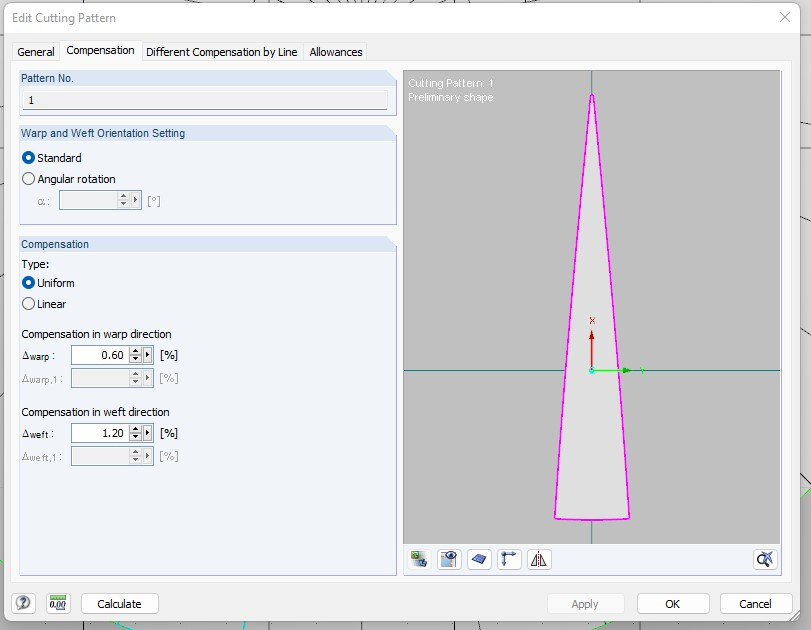The width and height of the screenshot is (811, 630).
Task: Click the 'Cutting Pattern: 1' preview label
Action: pos(450,83)
